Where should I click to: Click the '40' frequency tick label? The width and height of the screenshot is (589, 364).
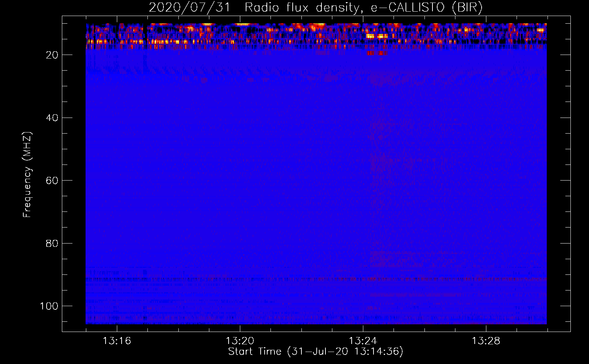tap(52, 118)
